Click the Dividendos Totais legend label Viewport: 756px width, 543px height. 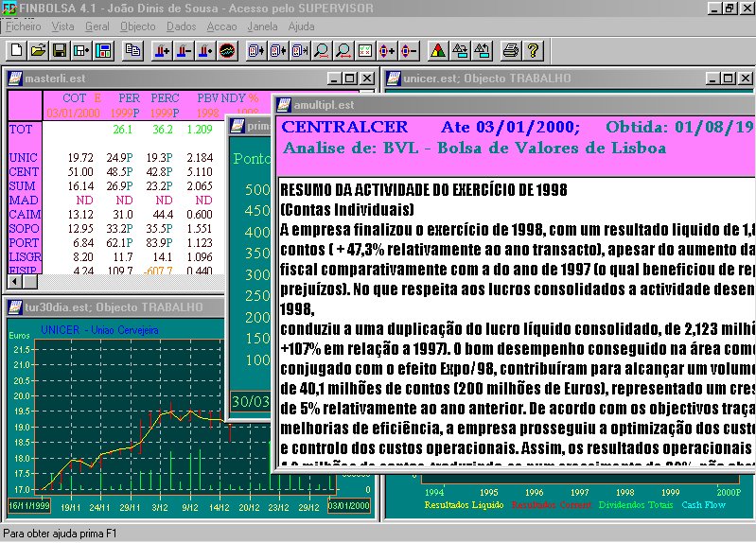pyautogui.click(x=636, y=505)
